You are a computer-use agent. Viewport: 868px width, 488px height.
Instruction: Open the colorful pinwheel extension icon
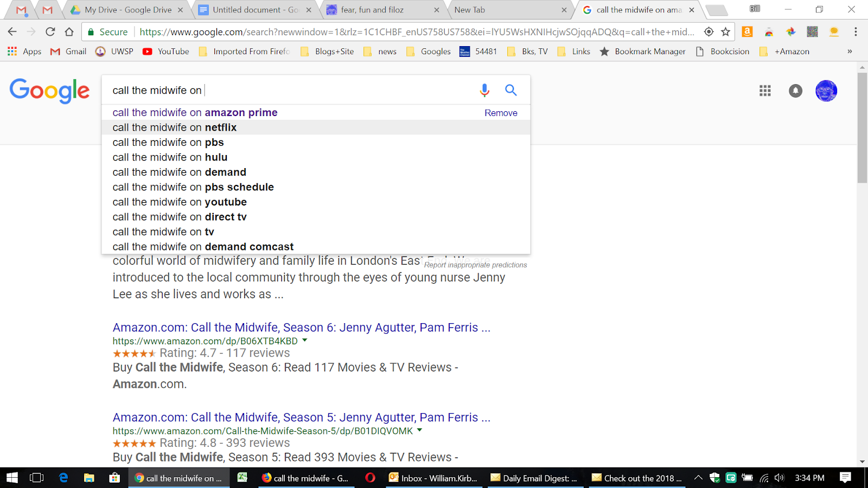click(790, 32)
